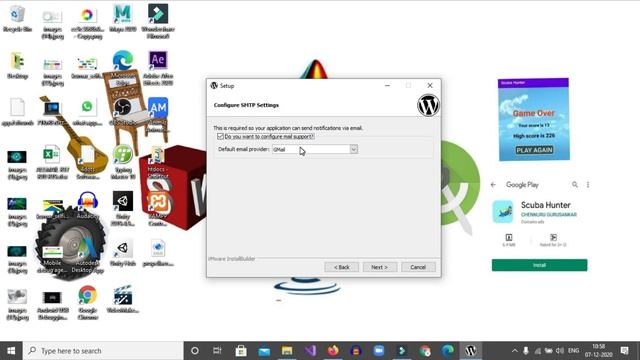Click the volume speaker tray icon

pos(560,351)
